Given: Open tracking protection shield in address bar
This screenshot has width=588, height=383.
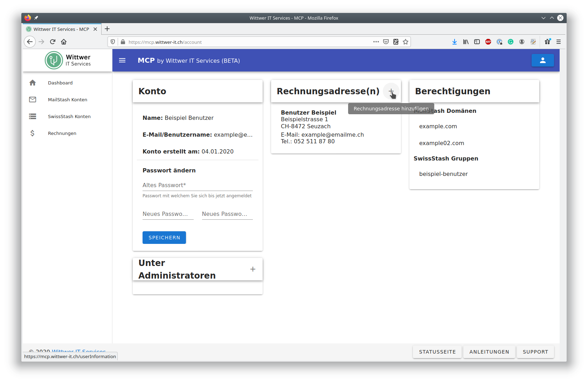Looking at the screenshot, I should coord(113,42).
